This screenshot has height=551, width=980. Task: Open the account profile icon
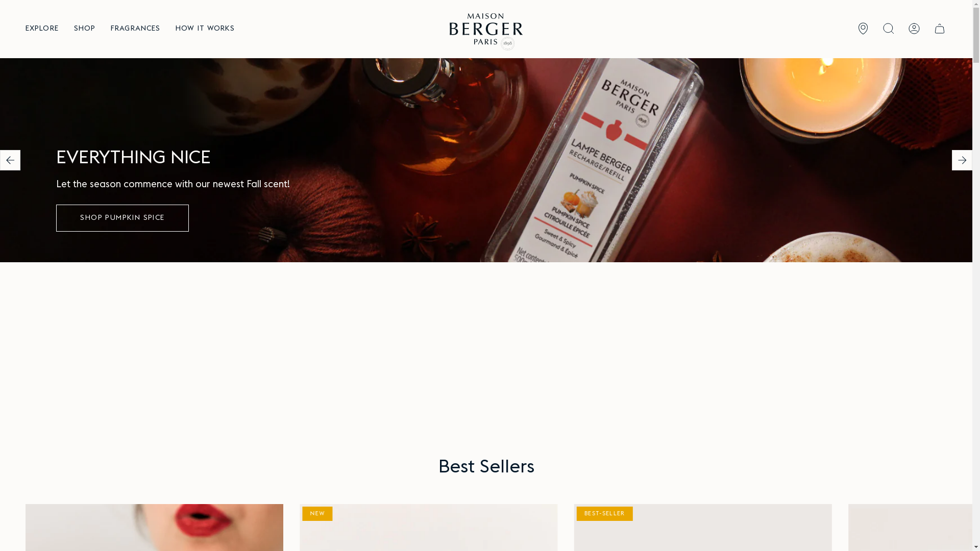coord(914,29)
